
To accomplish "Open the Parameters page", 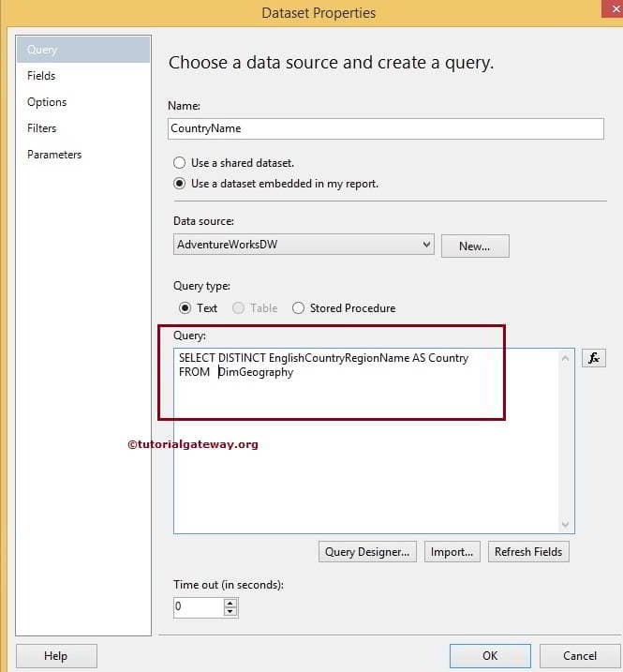I will pos(54,155).
